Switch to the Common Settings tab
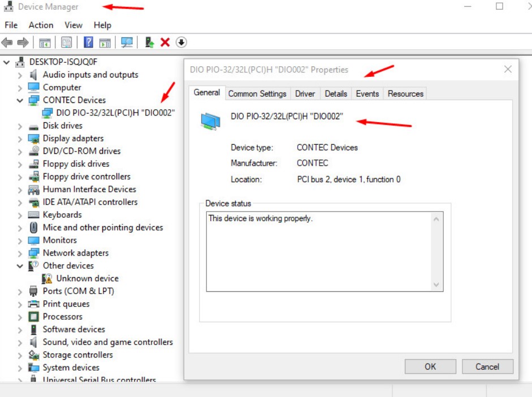Image resolution: width=532 pixels, height=397 pixels. pos(257,94)
